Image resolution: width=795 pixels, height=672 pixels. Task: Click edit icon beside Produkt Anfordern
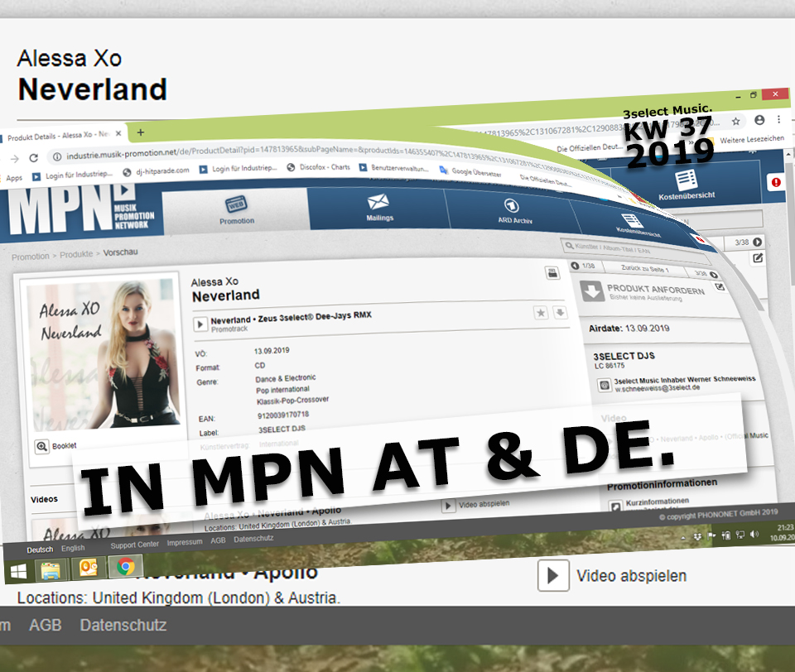(720, 287)
